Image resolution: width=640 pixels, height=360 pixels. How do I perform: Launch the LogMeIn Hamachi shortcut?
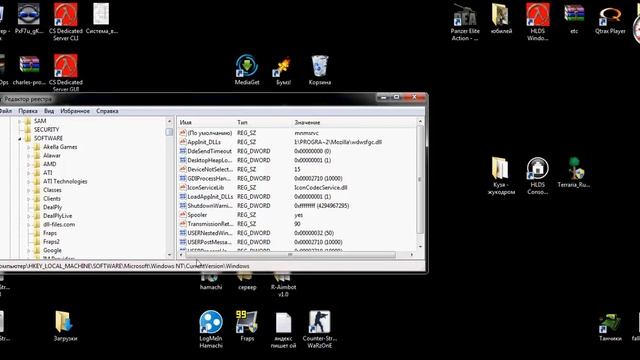point(211,329)
